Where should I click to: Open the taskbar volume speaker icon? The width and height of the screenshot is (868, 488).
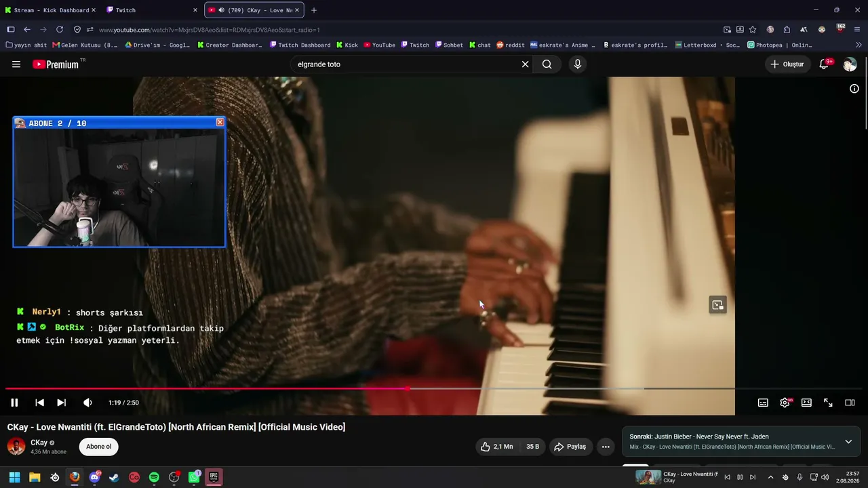pos(825,477)
